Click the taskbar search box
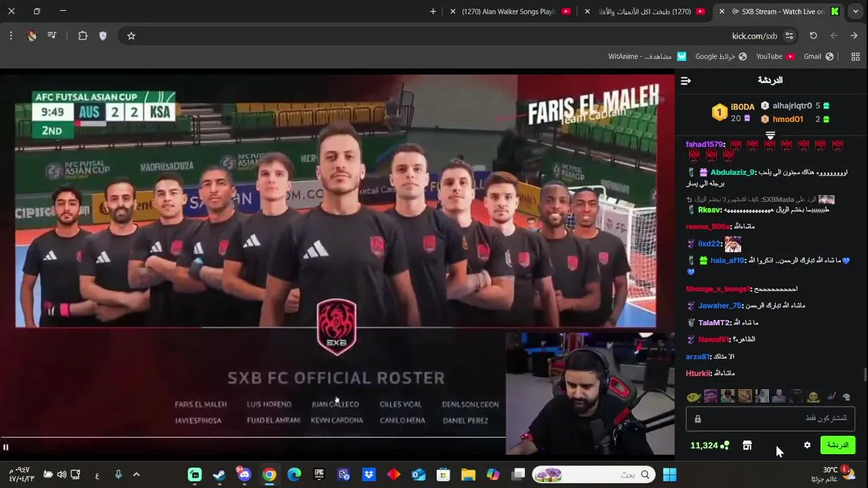 click(595, 475)
